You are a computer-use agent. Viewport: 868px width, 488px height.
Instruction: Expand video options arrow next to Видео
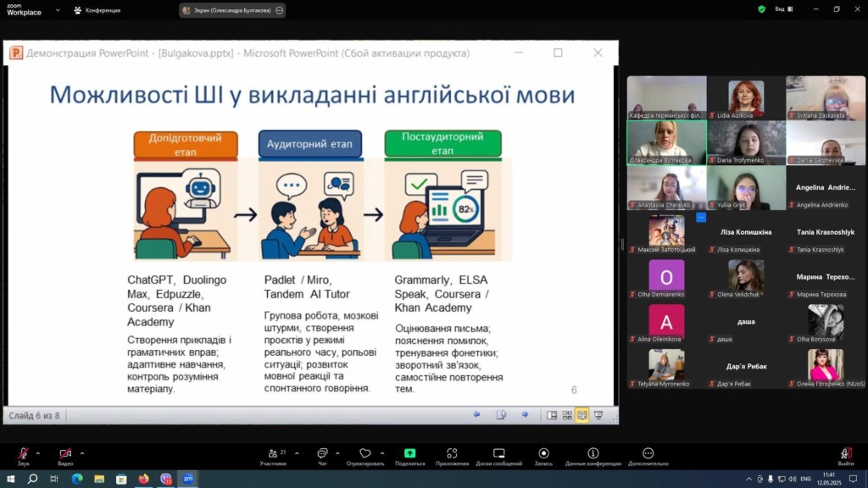pyautogui.click(x=82, y=454)
